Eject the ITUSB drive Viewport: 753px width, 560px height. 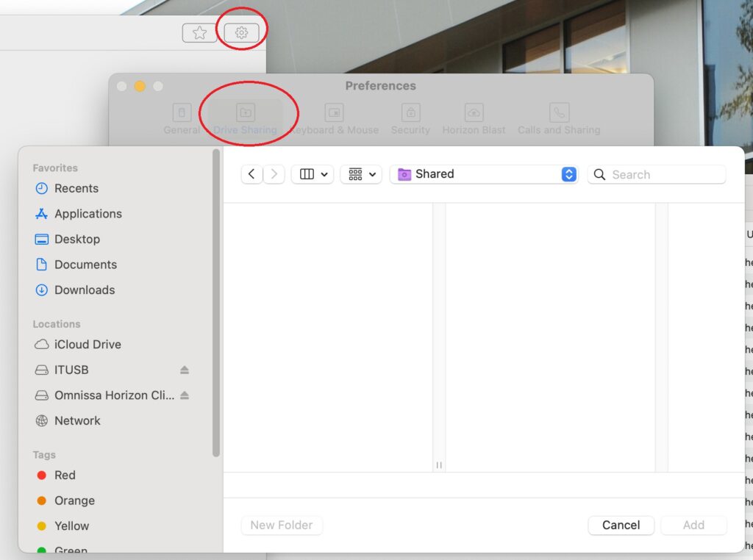coord(185,370)
